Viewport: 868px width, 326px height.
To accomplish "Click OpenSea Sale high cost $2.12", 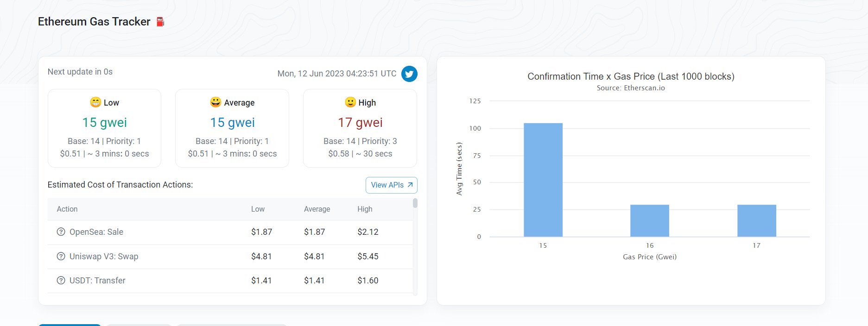I will (x=368, y=232).
